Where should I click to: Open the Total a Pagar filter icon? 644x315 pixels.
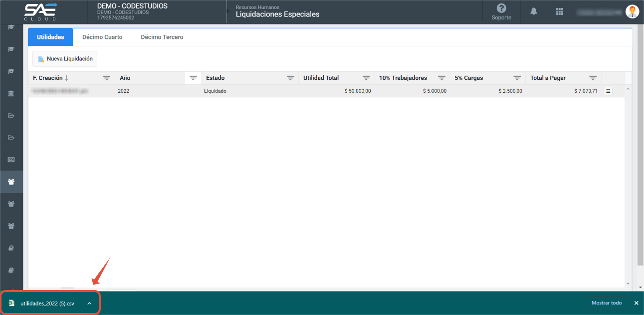[593, 78]
